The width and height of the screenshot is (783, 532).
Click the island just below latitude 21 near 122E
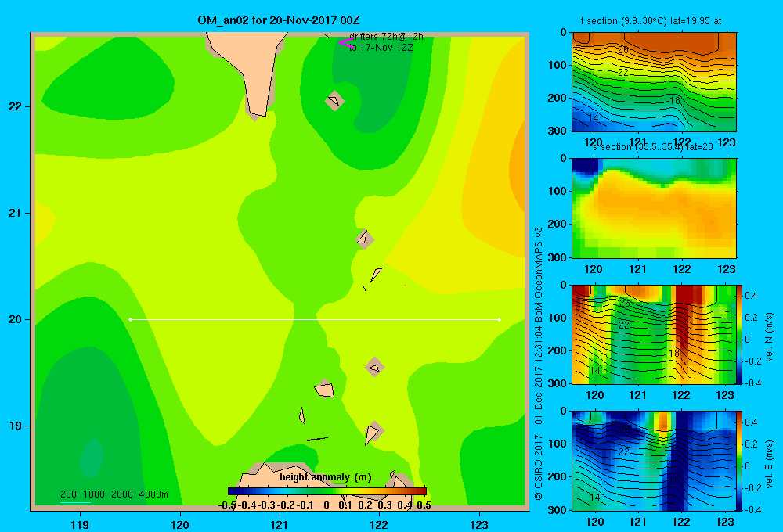365,239
